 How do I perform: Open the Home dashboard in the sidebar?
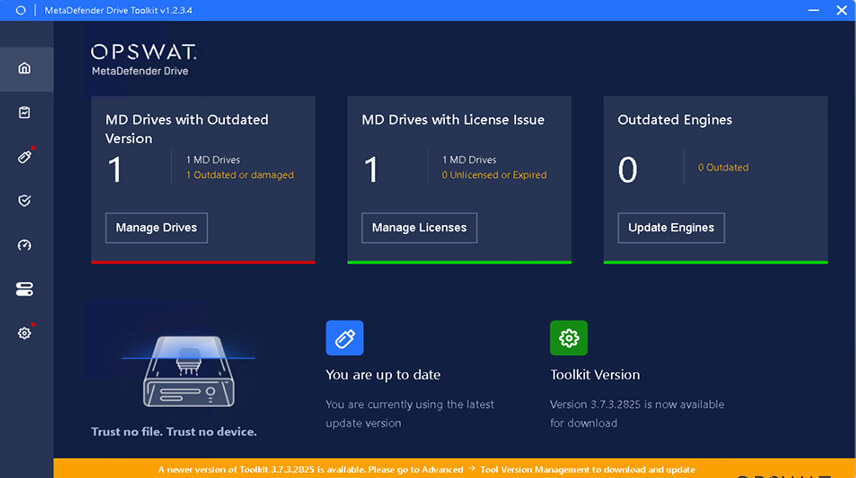pyautogui.click(x=25, y=68)
